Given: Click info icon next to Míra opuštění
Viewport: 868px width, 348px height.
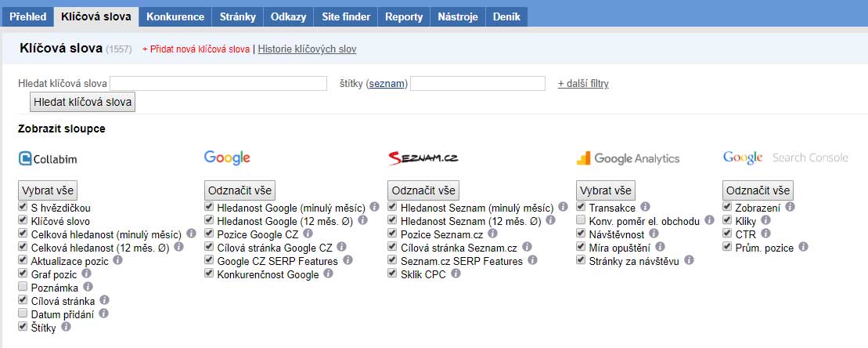Looking at the screenshot, I should coord(660,247).
